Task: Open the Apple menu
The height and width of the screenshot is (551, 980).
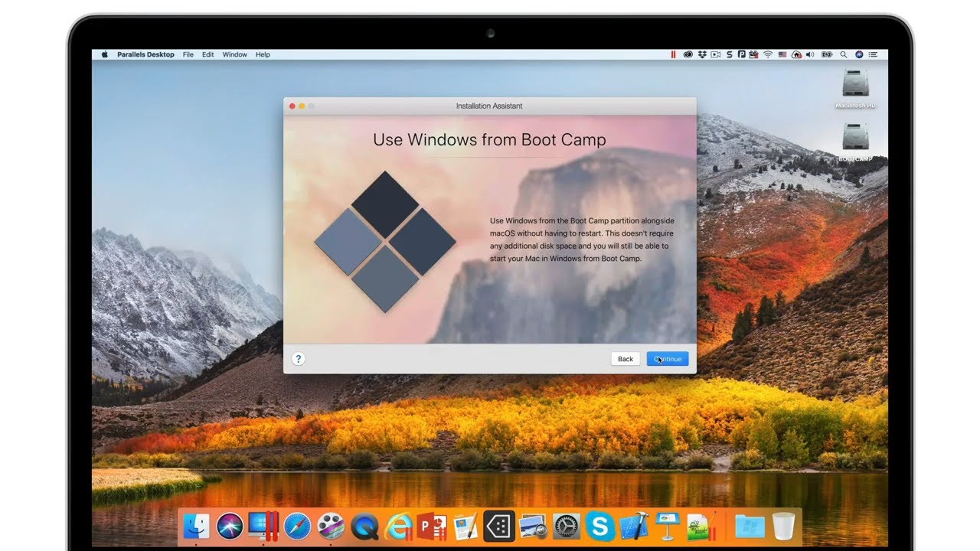Action: click(104, 55)
